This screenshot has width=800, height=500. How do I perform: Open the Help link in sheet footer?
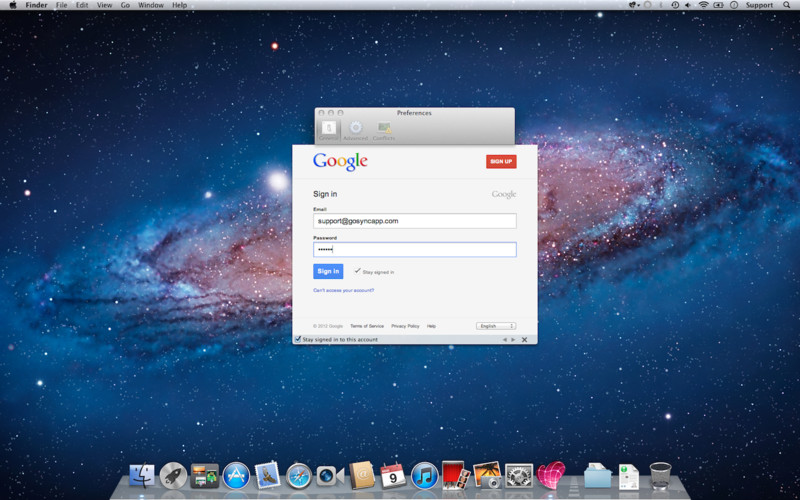pyautogui.click(x=431, y=326)
